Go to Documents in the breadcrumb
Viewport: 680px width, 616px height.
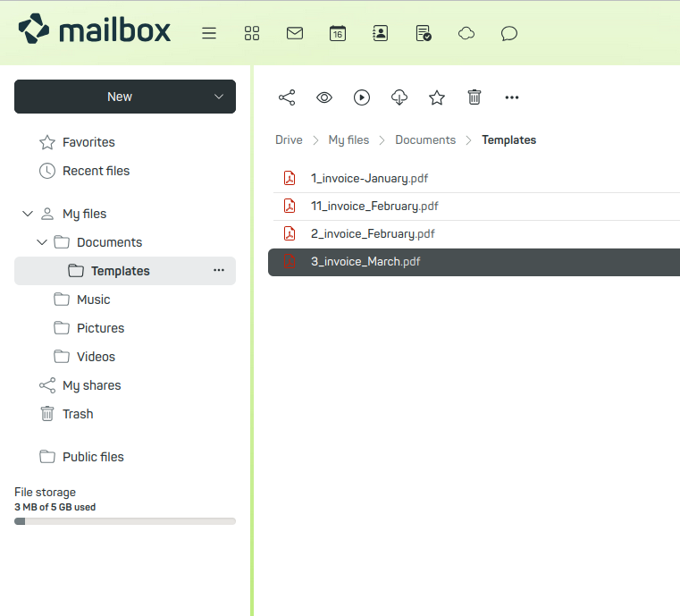tap(425, 139)
